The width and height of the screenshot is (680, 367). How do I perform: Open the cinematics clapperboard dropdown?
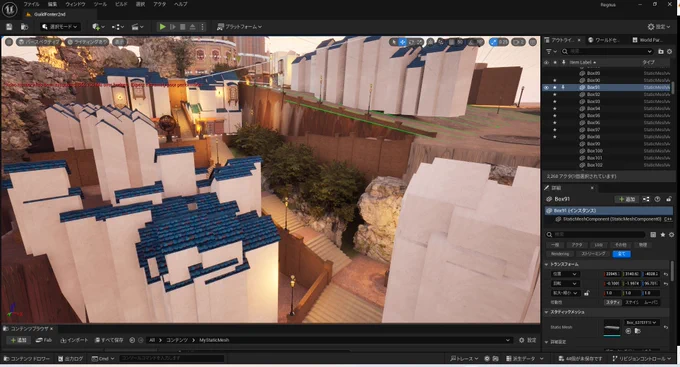click(x=137, y=27)
